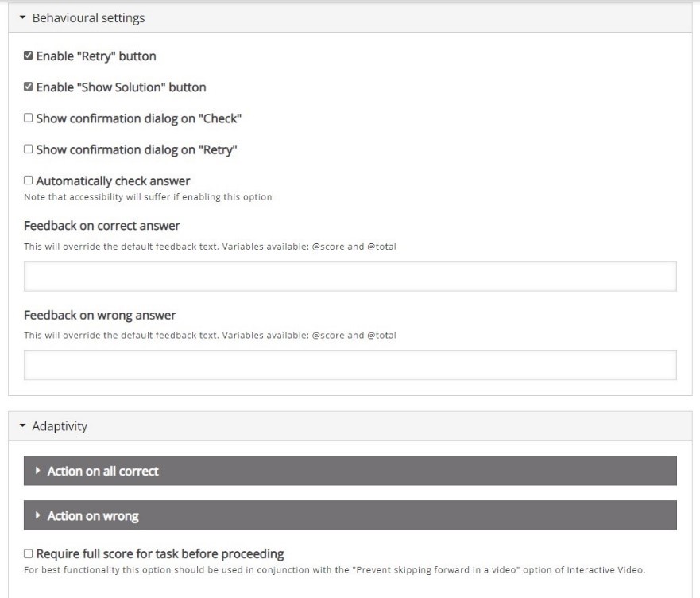Click the Enable "Show Solution" button label
This screenshot has height=598, width=700.
click(x=121, y=87)
